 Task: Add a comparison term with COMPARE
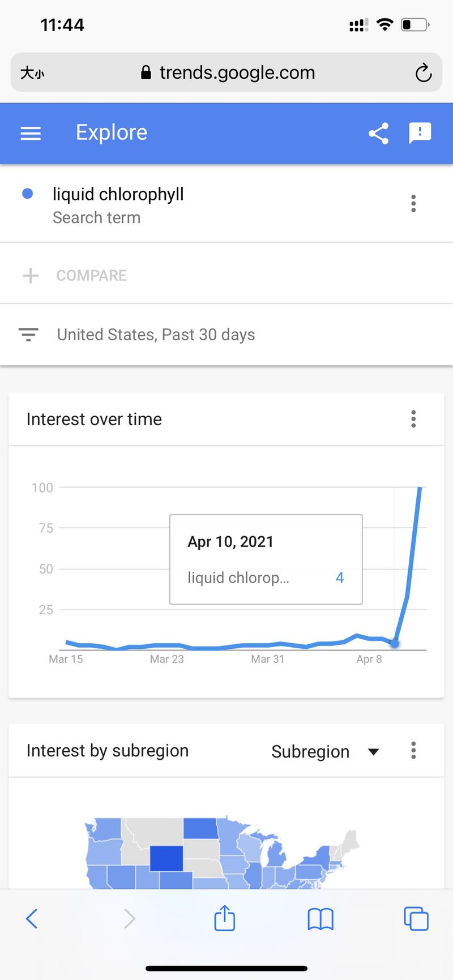(x=91, y=276)
